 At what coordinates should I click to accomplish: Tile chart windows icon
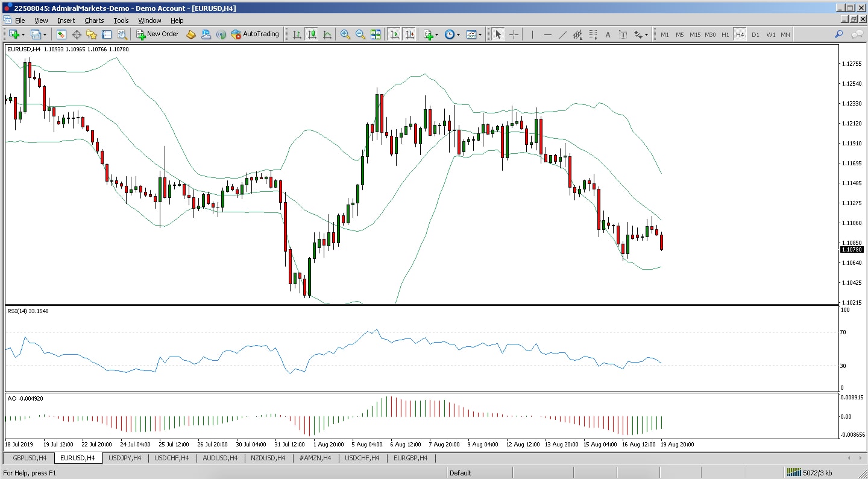(x=376, y=34)
